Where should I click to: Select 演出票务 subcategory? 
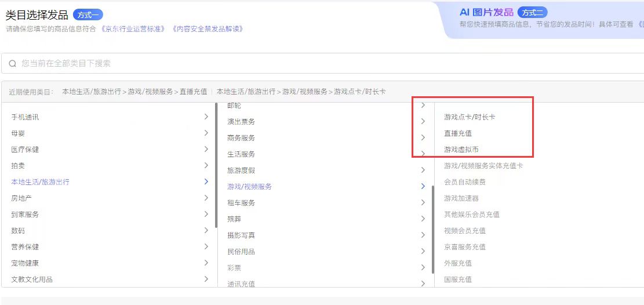click(241, 122)
